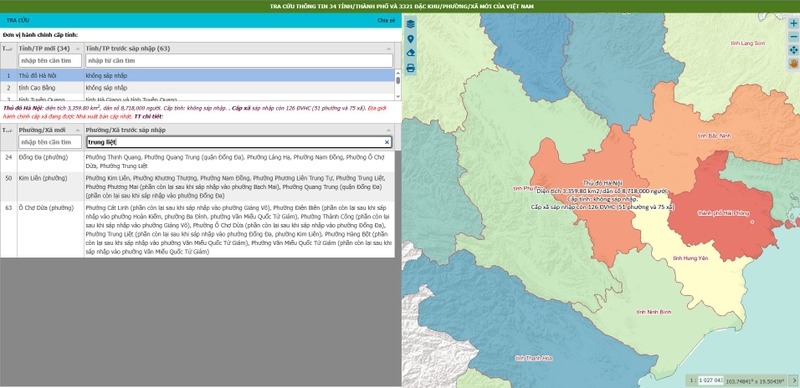Focus the pre-merger province filter field
This screenshot has height=388, width=800.
239,61
